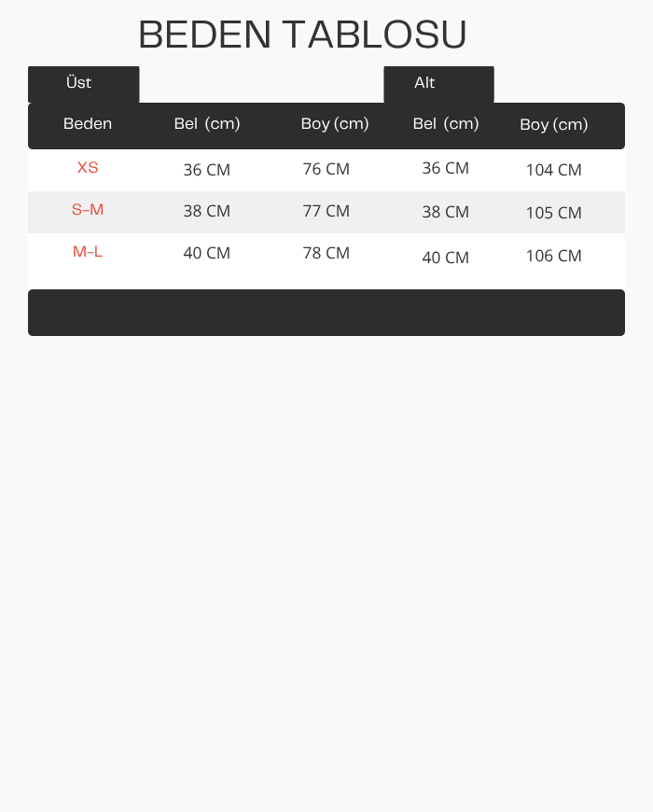653x812 pixels.
Task: Select the Alt tab label
Action: pyautogui.click(x=424, y=82)
